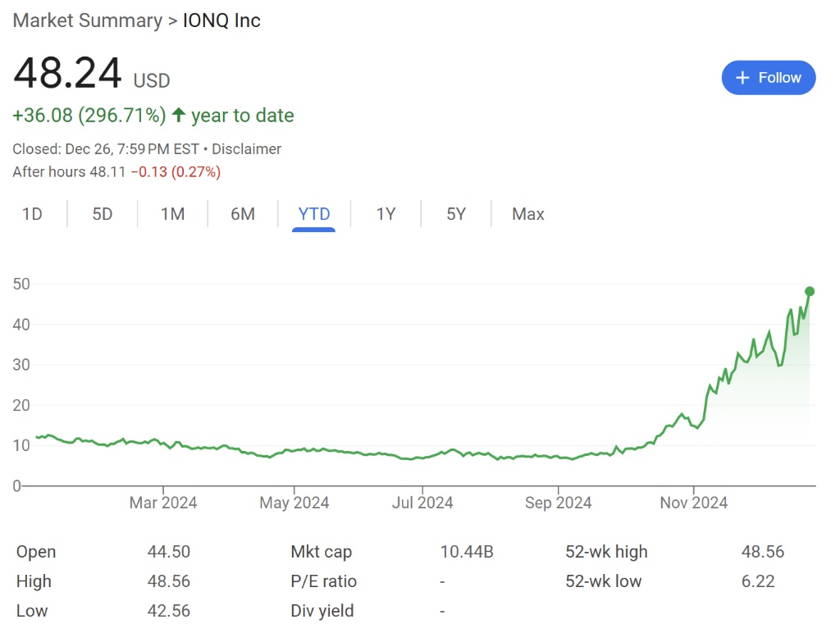This screenshot has height=624, width=840.
Task: Follow the IONQ Inc stock
Action: click(x=769, y=78)
